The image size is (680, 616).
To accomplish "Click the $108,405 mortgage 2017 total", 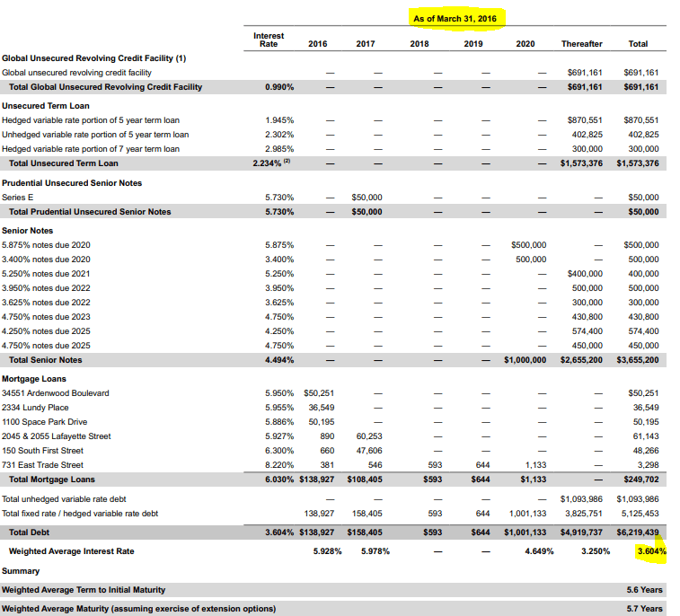I will (x=365, y=480).
